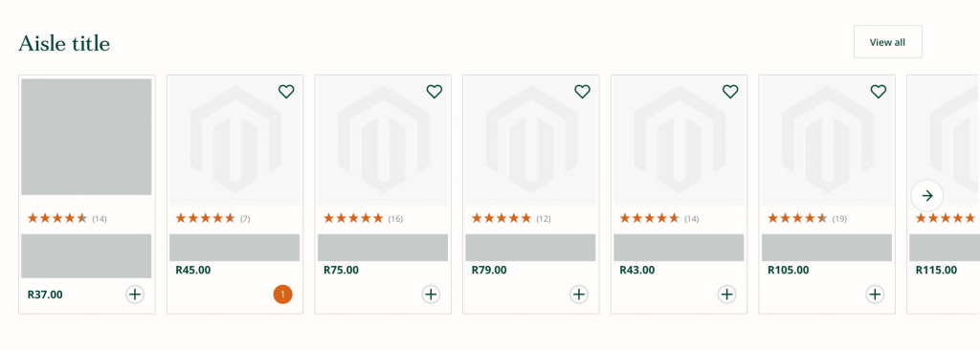The width and height of the screenshot is (980, 350).
Task: Open the first product's grey image
Action: tap(86, 137)
